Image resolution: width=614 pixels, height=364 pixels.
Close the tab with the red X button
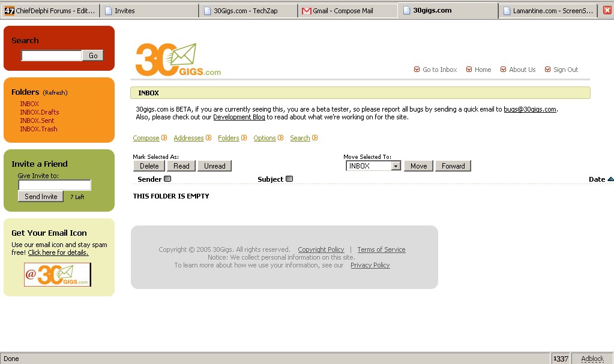[x=607, y=11]
